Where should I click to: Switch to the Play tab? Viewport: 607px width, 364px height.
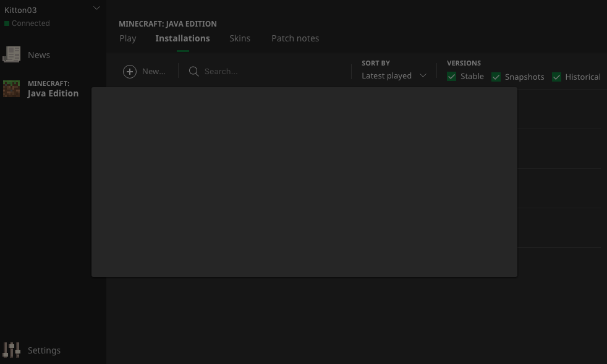click(128, 38)
